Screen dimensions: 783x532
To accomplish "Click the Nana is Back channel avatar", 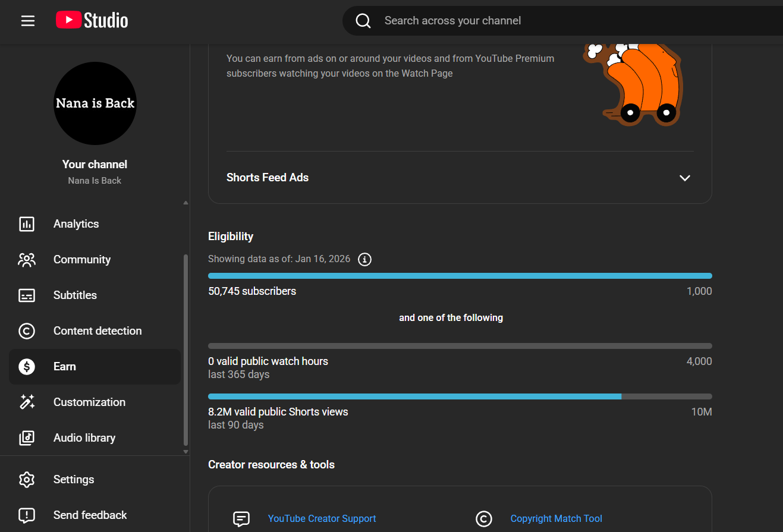I will [x=95, y=103].
